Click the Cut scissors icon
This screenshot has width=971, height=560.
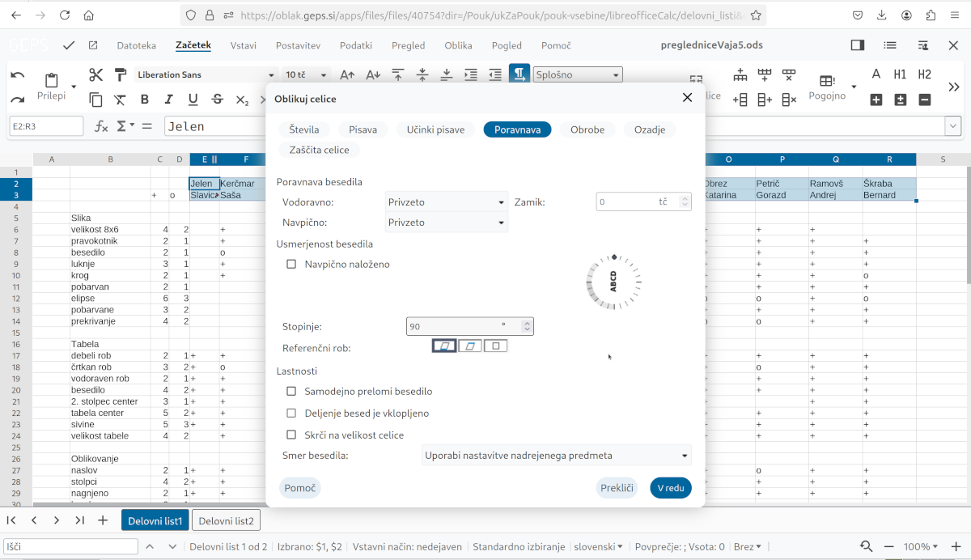[x=96, y=75]
